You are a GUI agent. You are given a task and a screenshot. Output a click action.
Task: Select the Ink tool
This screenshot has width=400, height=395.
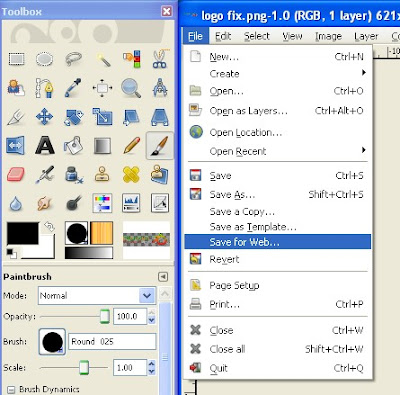pos(73,174)
